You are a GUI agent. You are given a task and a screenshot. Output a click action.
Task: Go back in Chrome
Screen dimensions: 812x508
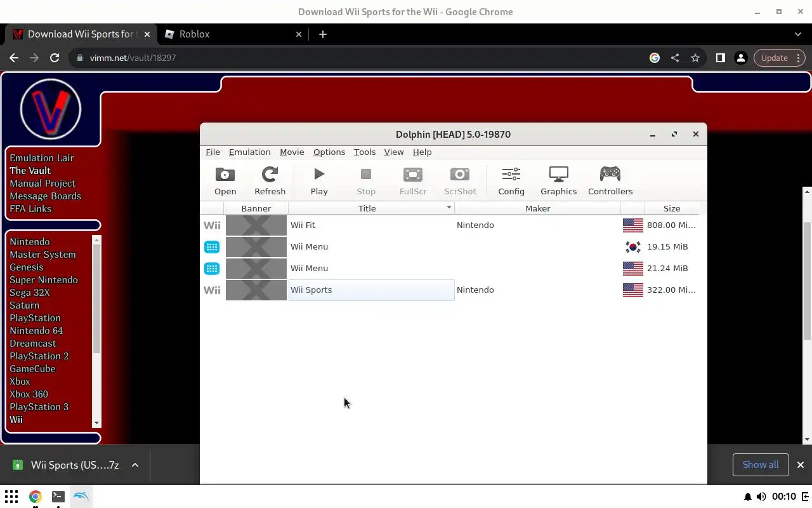pyautogui.click(x=14, y=58)
